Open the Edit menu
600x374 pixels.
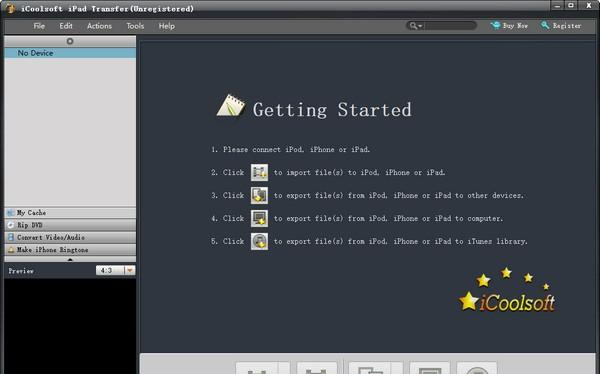[66, 26]
